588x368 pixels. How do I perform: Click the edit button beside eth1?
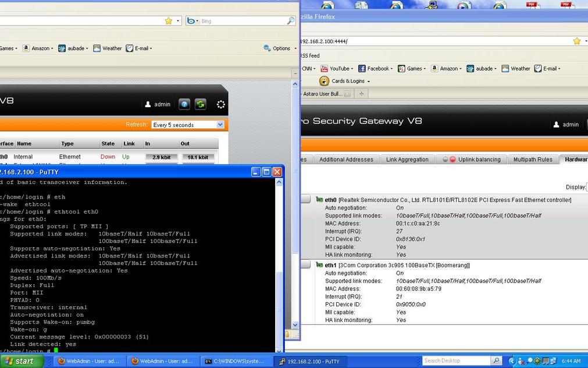coord(305,265)
